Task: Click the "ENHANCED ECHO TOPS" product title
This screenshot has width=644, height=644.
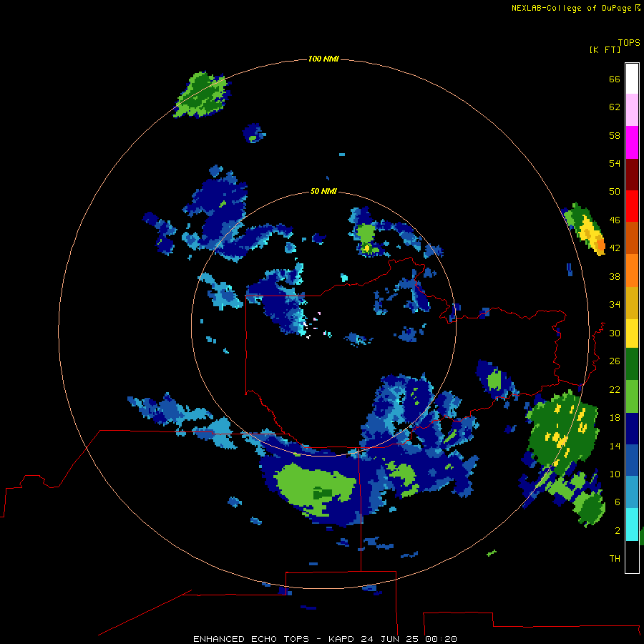Action: coord(251,639)
